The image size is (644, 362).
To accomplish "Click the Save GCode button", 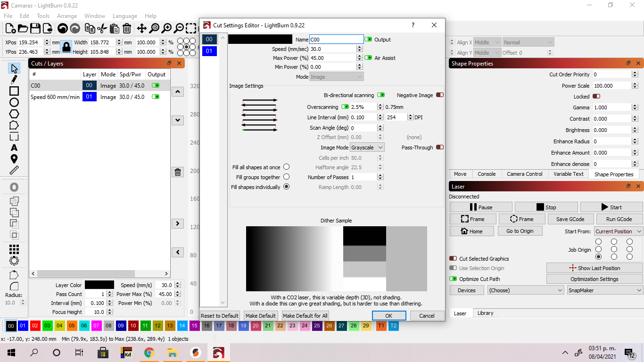I will tap(570, 219).
